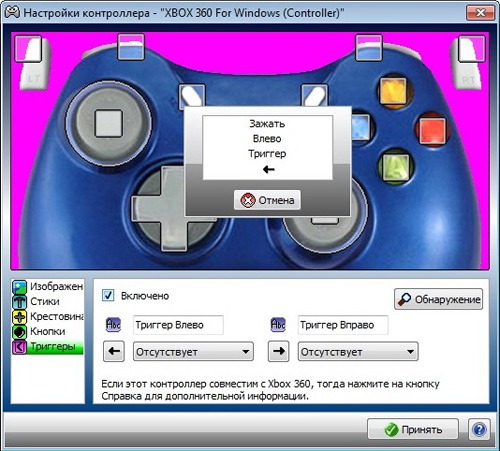Click the gamepad icon in title bar
Image resolution: width=500 pixels, height=451 pixels.
click(x=12, y=13)
